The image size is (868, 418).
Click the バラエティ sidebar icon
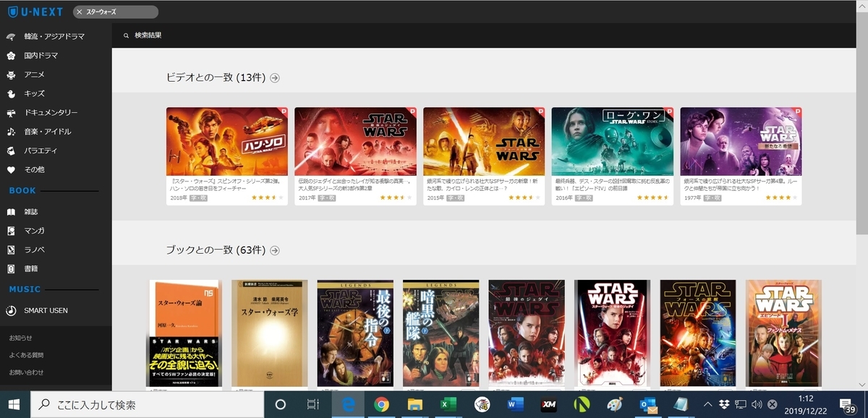coord(11,150)
